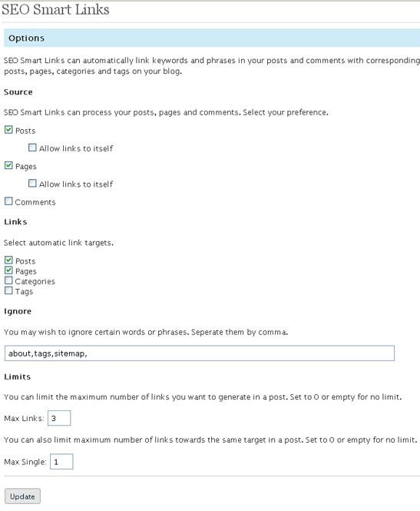Click the Update button
Image resolution: width=420 pixels, height=511 pixels.
22,496
